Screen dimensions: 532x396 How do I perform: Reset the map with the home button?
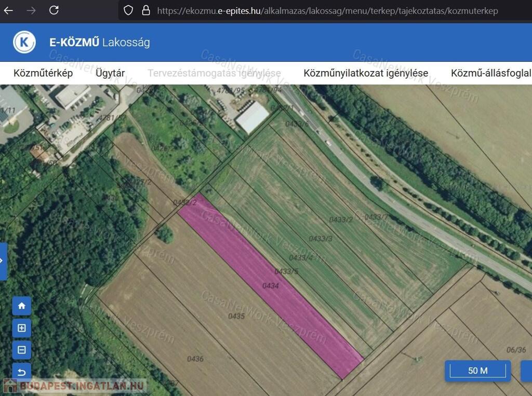(22, 306)
